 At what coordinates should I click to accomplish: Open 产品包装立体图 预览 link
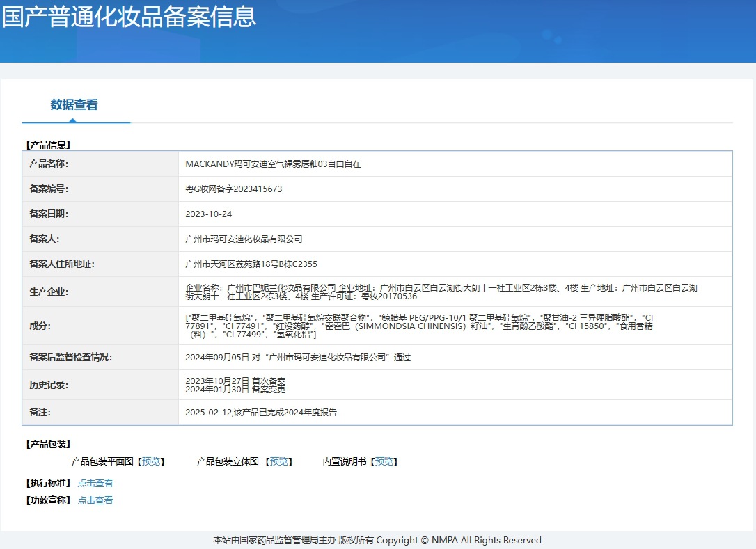coord(278,461)
